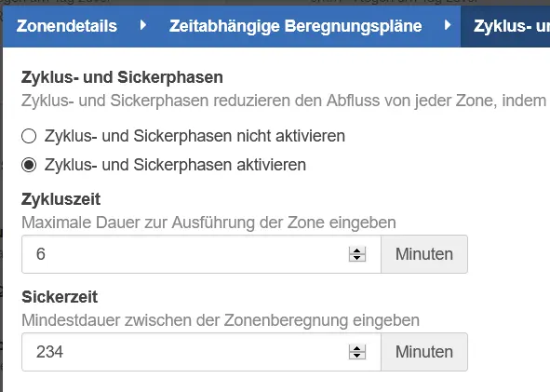Click the Minuten unit beside Sickerzeit

pos(424,352)
